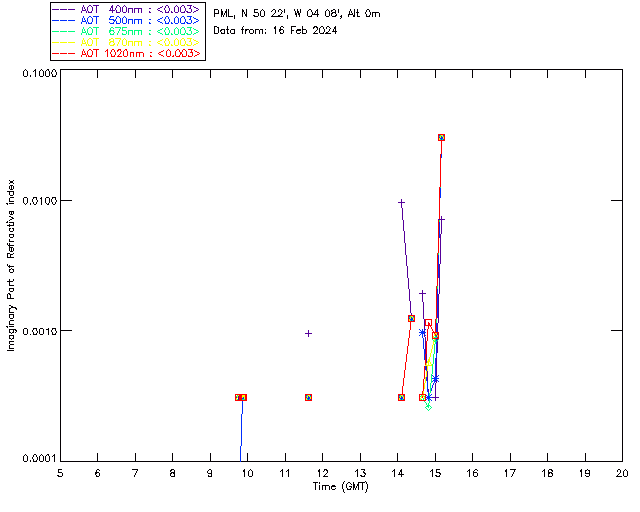
Task: Click the 'Data from: 16 Feb 2024' text
Action: click(x=275, y=31)
